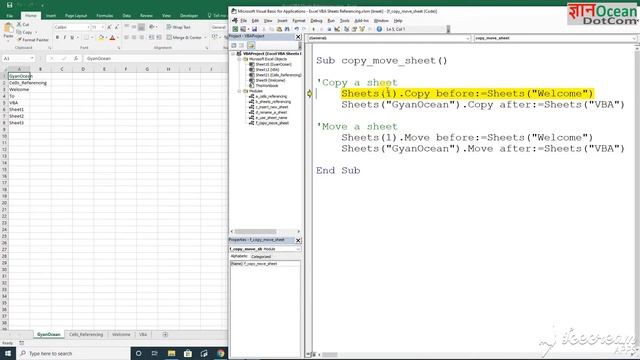
Task: Open Properties Window icon in VBA toolbar
Action: click(354, 29)
